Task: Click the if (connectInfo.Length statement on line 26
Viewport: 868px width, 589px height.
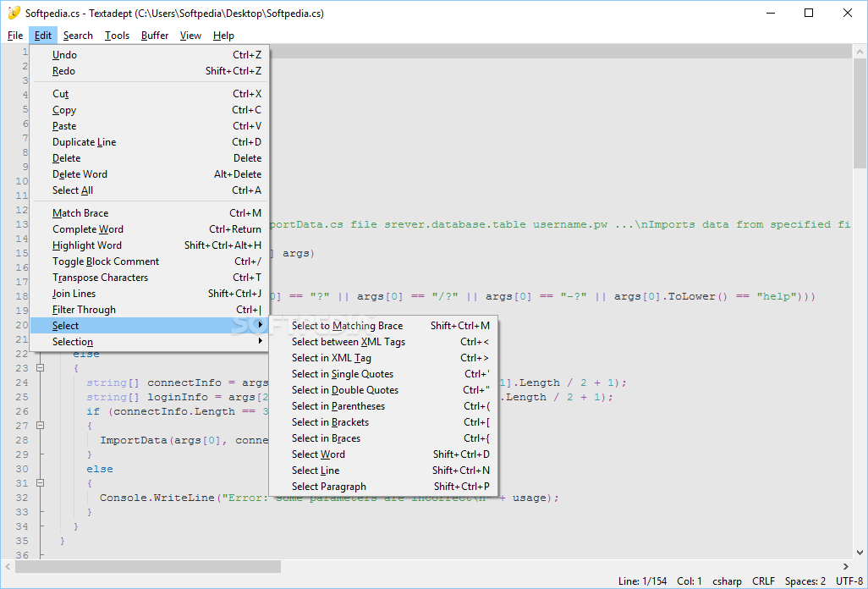Action: click(161, 411)
